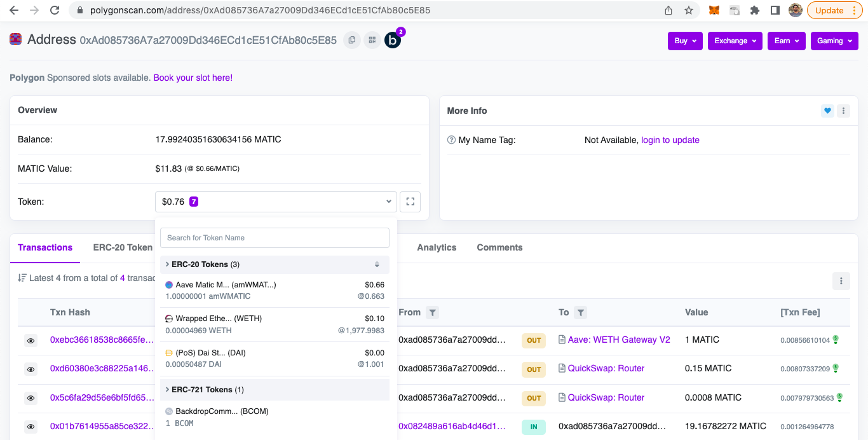Open transaction hash 0x5c6fa29d56e6bf5fd65
The width and height of the screenshot is (868, 440).
pyautogui.click(x=102, y=397)
